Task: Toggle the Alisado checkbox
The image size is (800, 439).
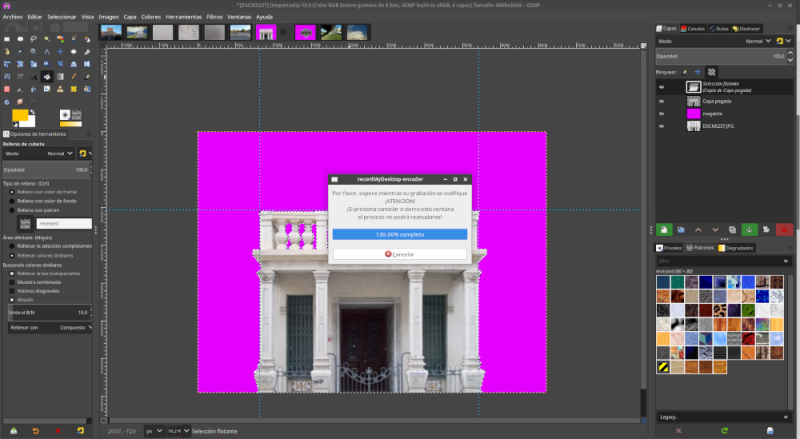Action: point(12,299)
